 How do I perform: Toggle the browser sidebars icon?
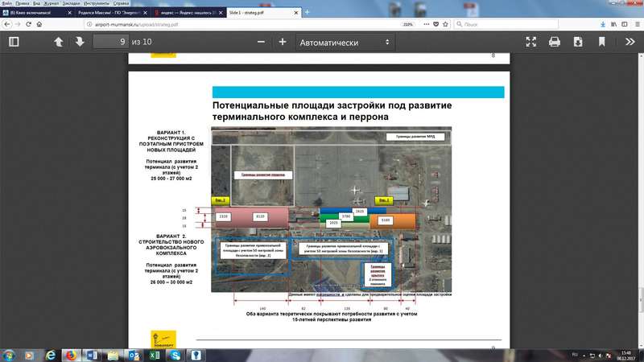point(625,25)
